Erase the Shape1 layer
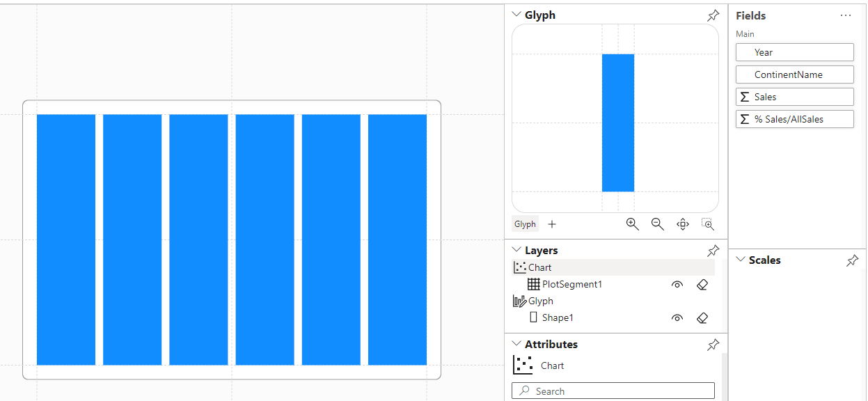868x401 pixels. click(x=702, y=318)
